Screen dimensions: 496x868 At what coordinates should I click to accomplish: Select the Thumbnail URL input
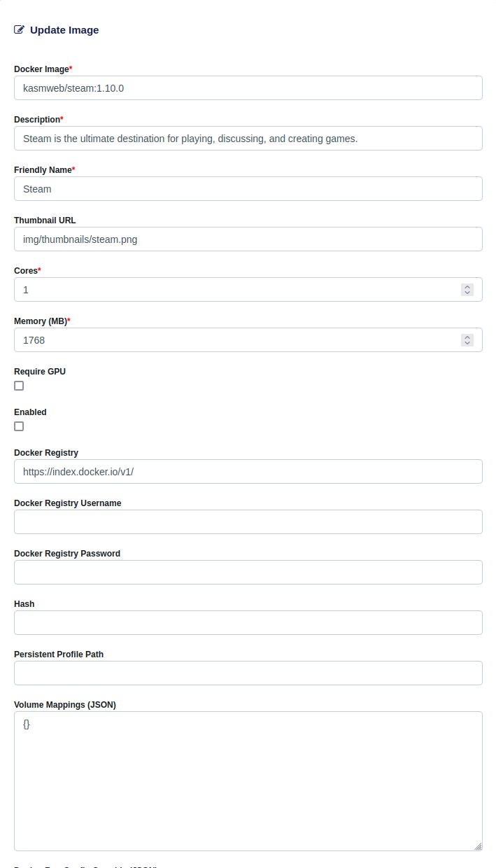point(248,239)
